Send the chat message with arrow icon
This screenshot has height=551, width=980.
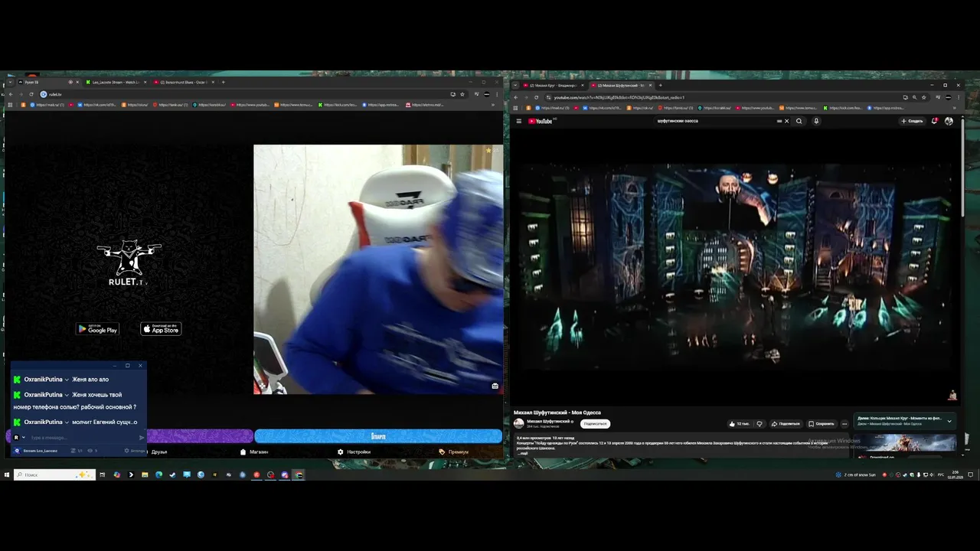click(142, 438)
